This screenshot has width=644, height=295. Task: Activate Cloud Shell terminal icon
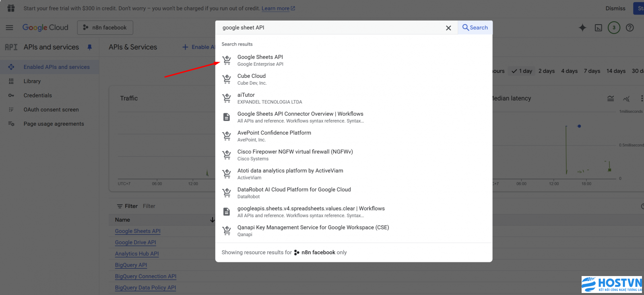pos(599,28)
